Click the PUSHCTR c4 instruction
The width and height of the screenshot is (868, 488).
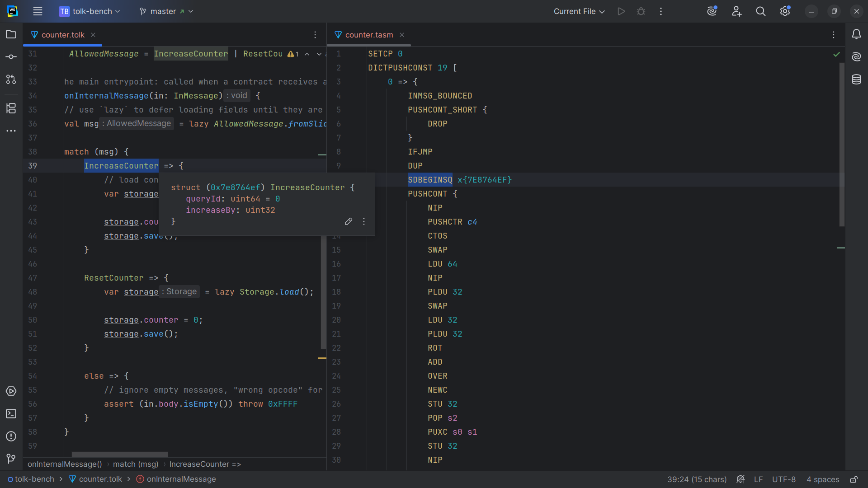click(453, 222)
